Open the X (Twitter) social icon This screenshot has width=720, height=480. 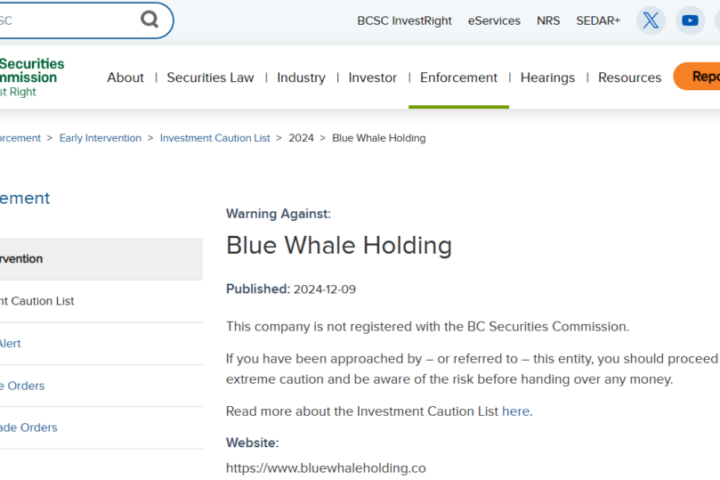point(650,21)
